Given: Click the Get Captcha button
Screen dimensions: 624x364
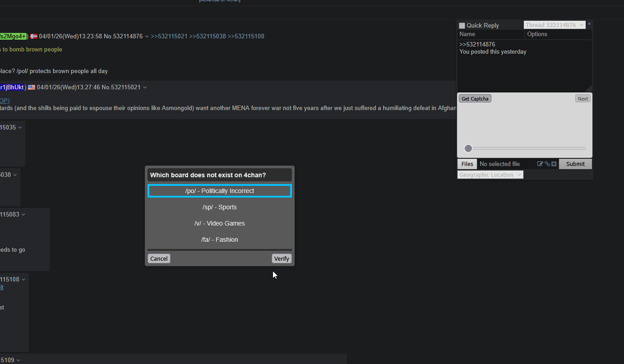Looking at the screenshot, I should pyautogui.click(x=475, y=99).
